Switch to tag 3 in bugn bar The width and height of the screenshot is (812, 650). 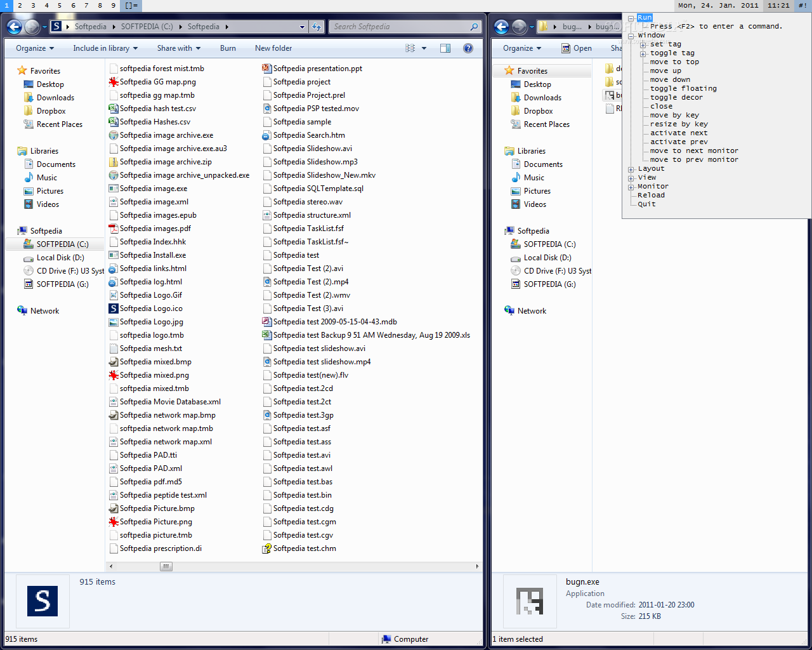pyautogui.click(x=33, y=6)
